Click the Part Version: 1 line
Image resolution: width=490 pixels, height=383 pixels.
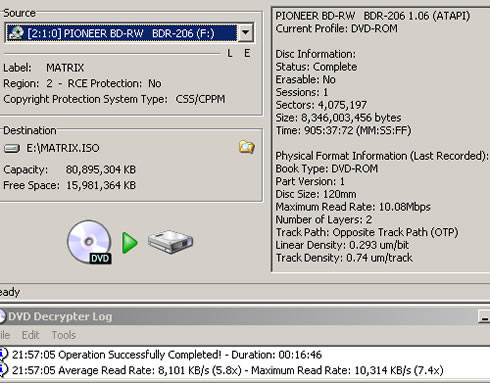(x=310, y=181)
